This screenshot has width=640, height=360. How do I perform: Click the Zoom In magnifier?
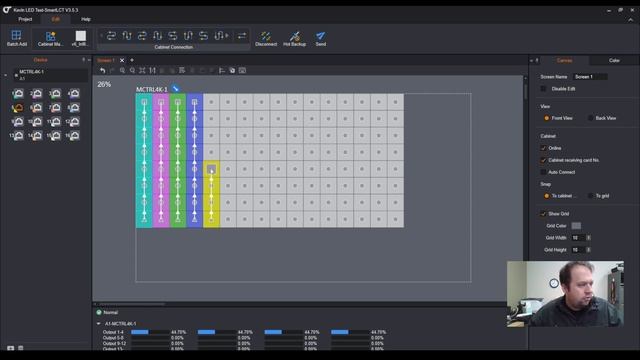pos(122,71)
